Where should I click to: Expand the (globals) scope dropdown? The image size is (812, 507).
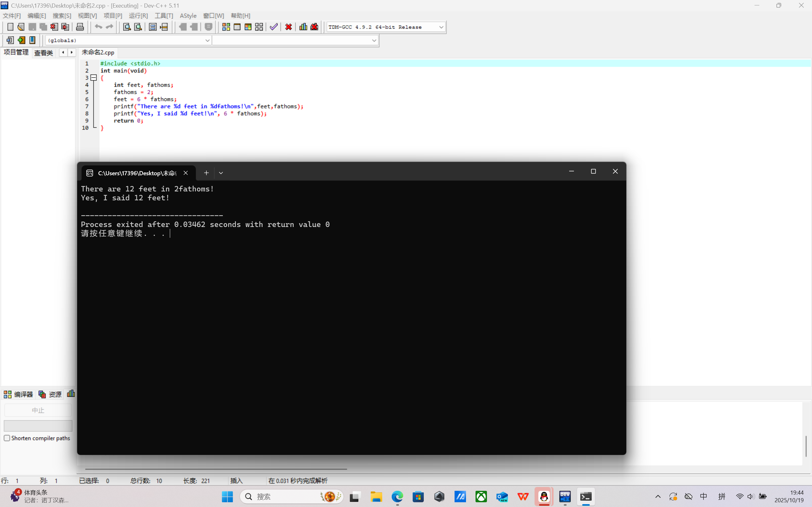[207, 41]
